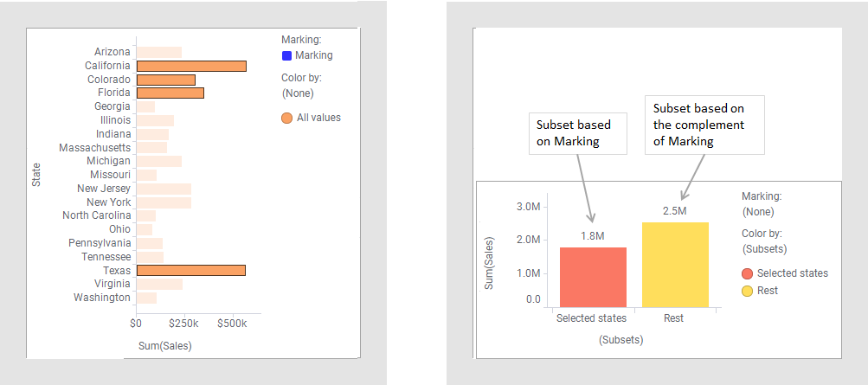Select the Texas bar
This screenshot has width=868, height=385.
coord(191,270)
